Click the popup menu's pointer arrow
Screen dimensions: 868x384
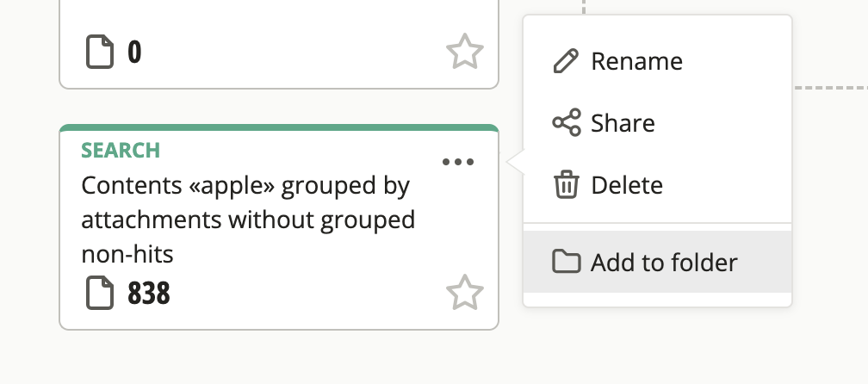click(515, 162)
